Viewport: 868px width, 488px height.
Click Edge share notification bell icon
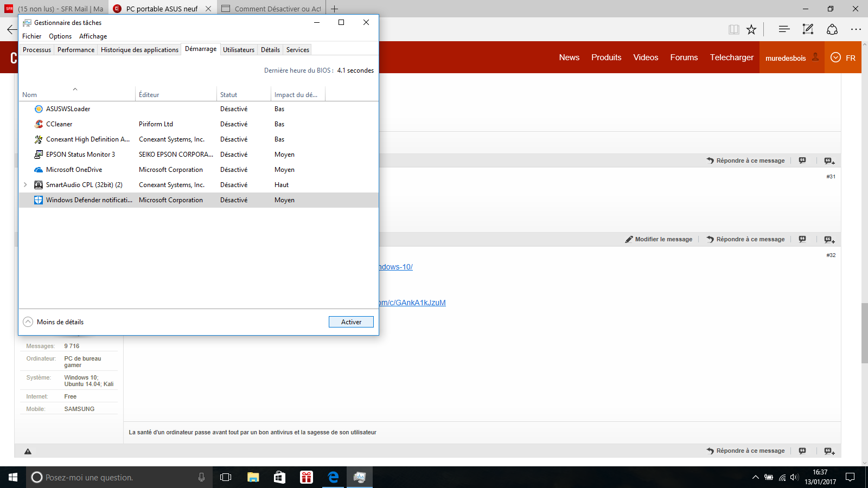tap(832, 29)
